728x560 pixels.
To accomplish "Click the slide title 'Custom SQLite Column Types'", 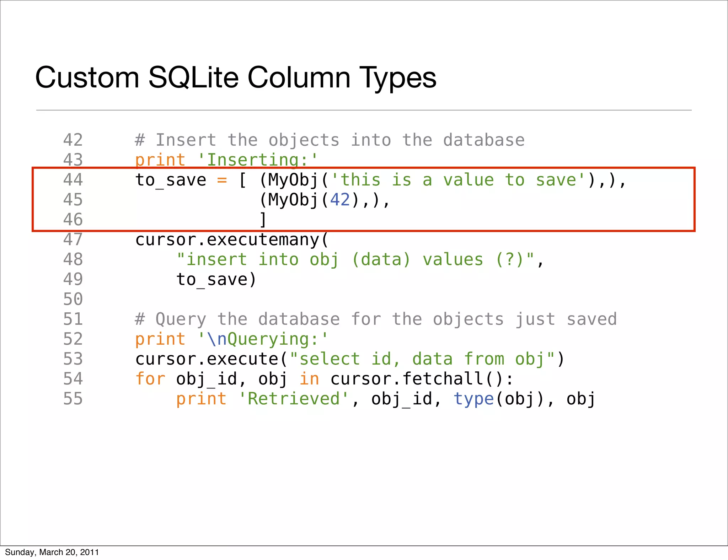I will tap(236, 78).
